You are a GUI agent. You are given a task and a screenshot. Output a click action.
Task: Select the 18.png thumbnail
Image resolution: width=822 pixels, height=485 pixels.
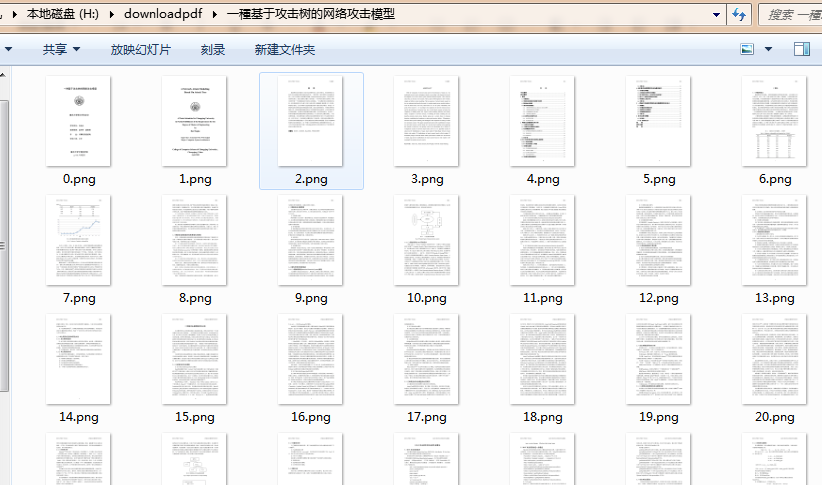pyautogui.click(x=542, y=359)
